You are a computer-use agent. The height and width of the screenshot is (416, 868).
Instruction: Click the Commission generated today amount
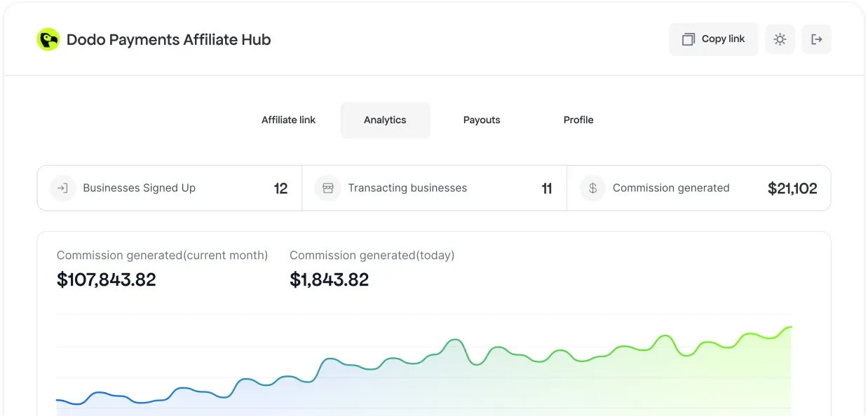330,279
